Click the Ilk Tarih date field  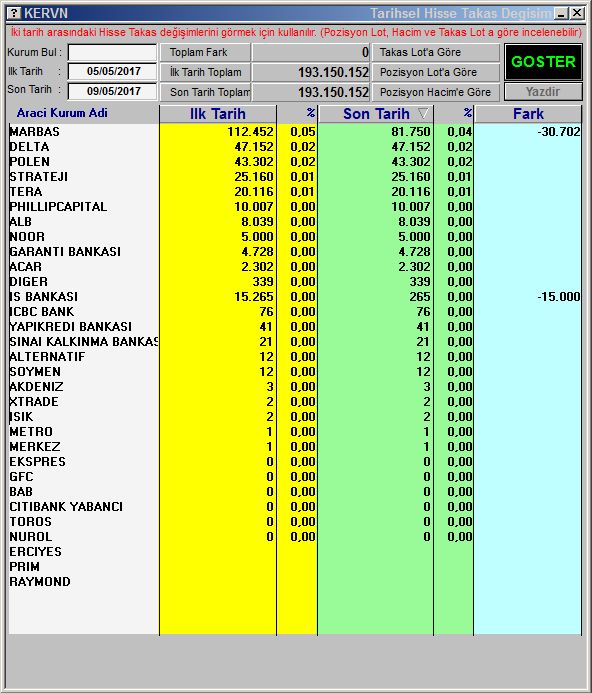tap(112, 71)
